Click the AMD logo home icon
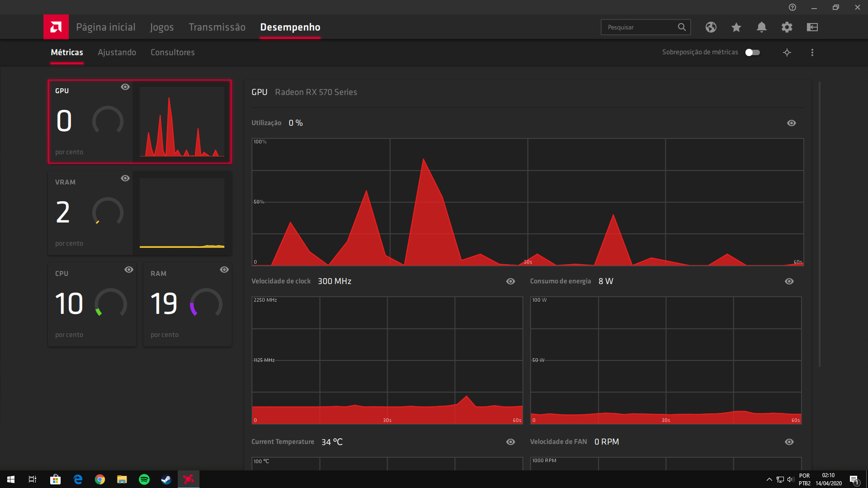The image size is (868, 488). click(56, 27)
